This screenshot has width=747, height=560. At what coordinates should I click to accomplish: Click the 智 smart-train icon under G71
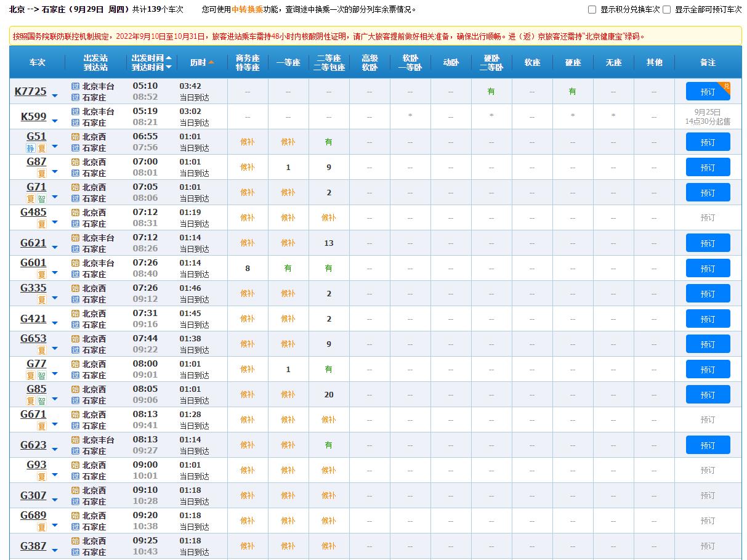(x=42, y=198)
